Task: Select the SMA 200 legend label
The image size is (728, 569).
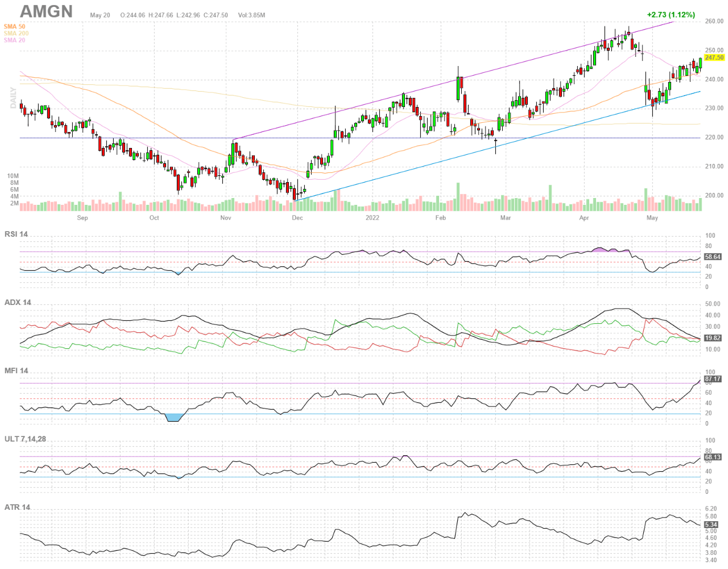Action: (x=16, y=34)
